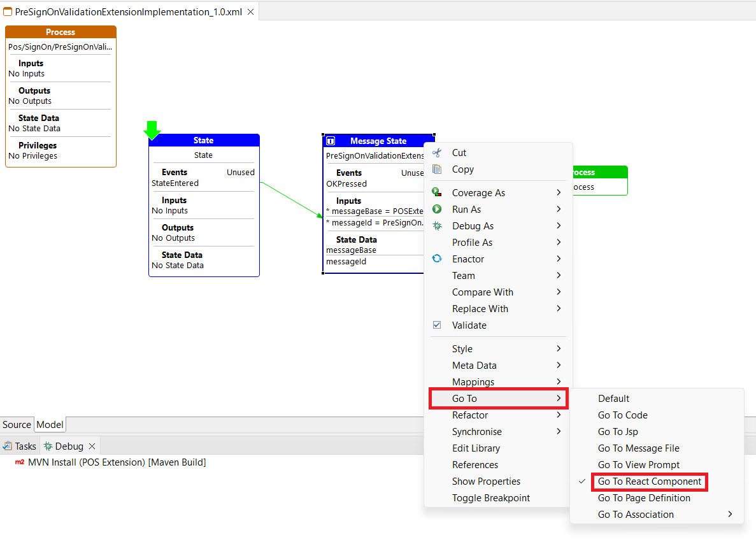Click the scissors Cut icon
The height and width of the screenshot is (542, 756).
click(437, 153)
